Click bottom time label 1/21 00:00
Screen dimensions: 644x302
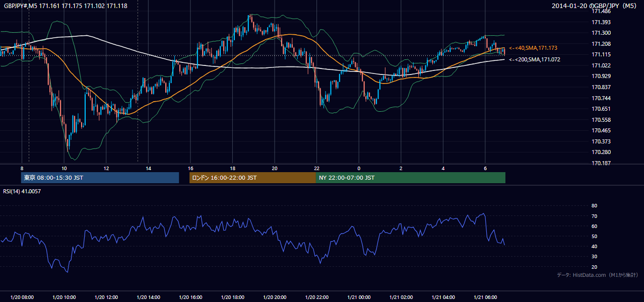[x=359, y=297]
